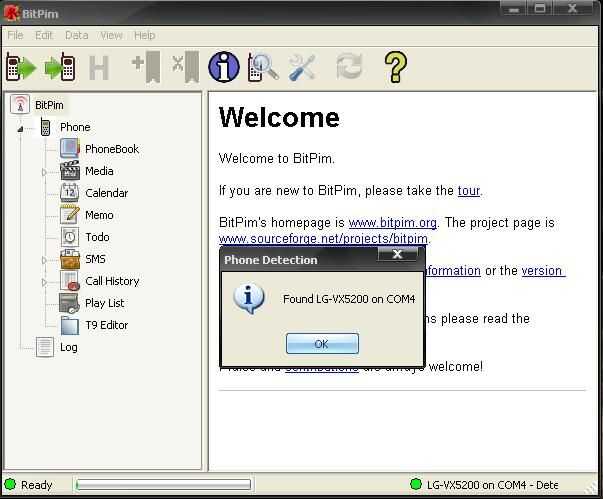
Task: Click the green phone connection status indicator
Action: pos(416,484)
